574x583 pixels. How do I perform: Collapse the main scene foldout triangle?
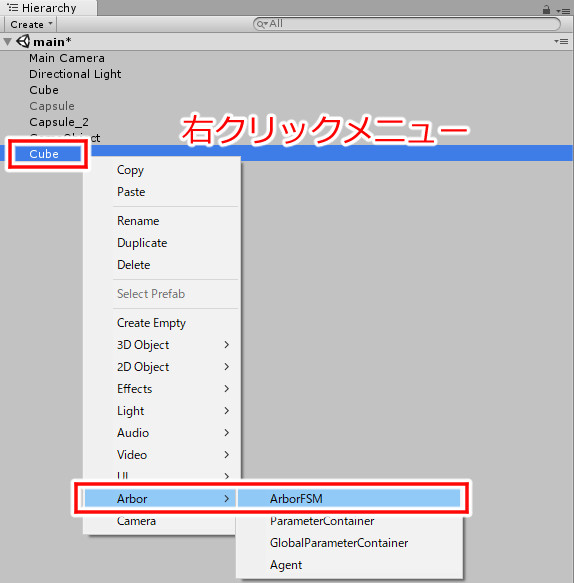[x=7, y=42]
